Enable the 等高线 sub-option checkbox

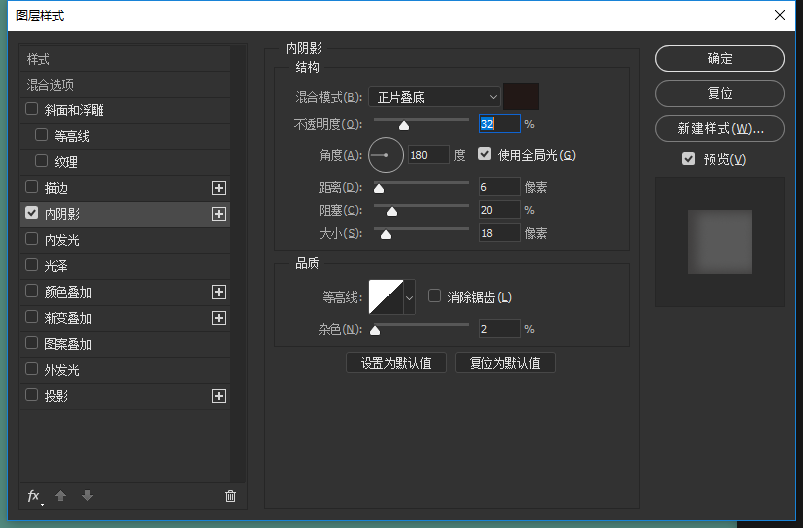(x=41, y=135)
